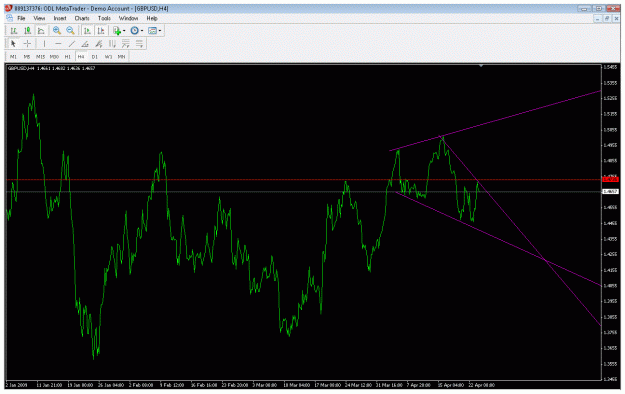The image size is (625, 394).
Task: Click the chart shift triangle marker
Action: (481, 65)
